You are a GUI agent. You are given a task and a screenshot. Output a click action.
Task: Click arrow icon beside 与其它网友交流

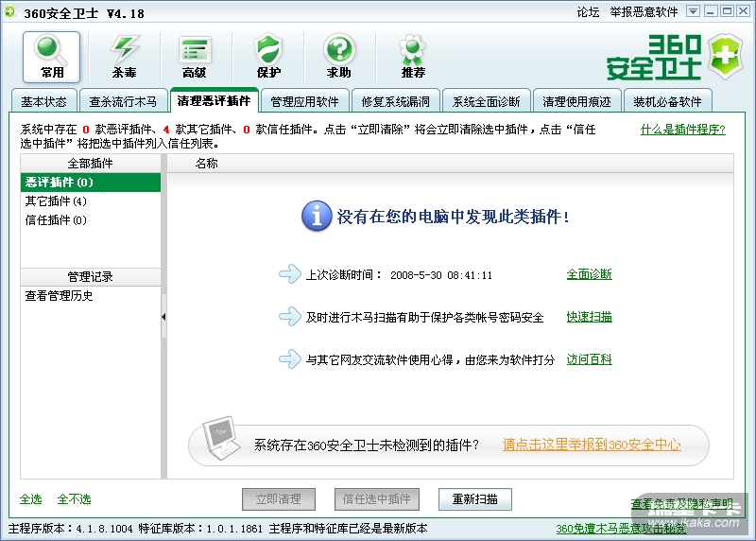[x=290, y=359]
